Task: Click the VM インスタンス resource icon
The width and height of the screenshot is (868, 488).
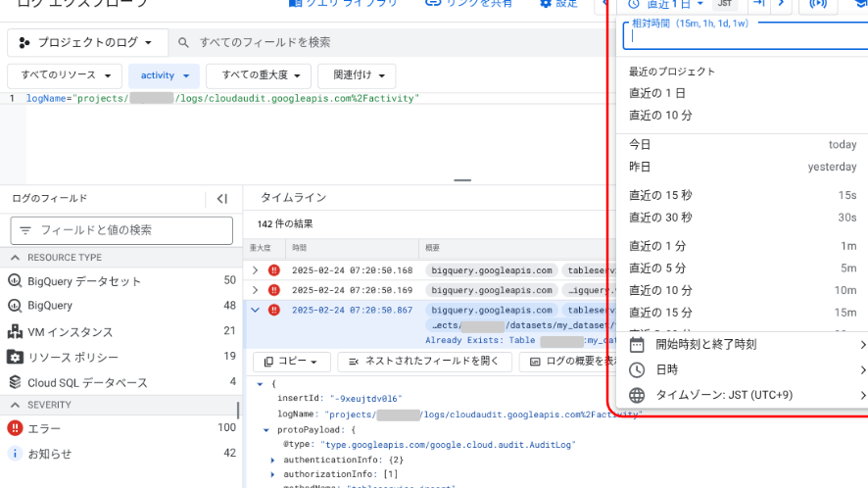Action: (x=15, y=331)
